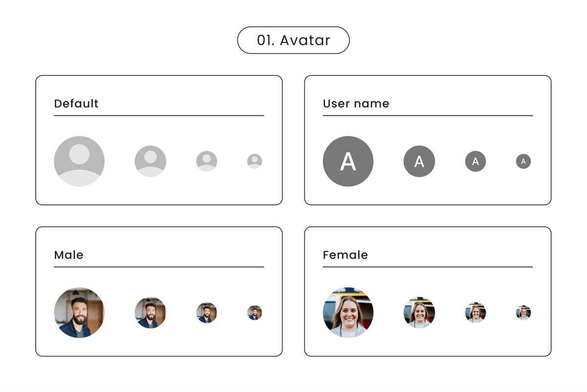Click the third letter A avatar
587x392 pixels.
coord(475,161)
